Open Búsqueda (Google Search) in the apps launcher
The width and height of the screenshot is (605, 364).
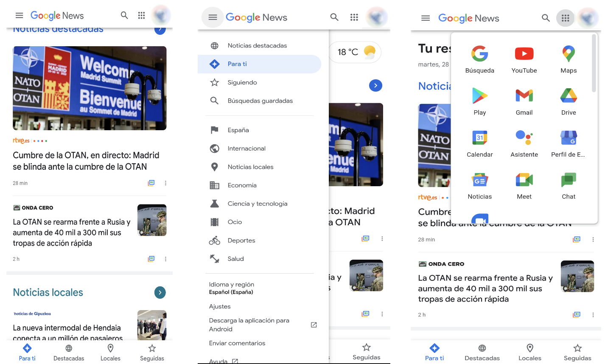tap(480, 59)
